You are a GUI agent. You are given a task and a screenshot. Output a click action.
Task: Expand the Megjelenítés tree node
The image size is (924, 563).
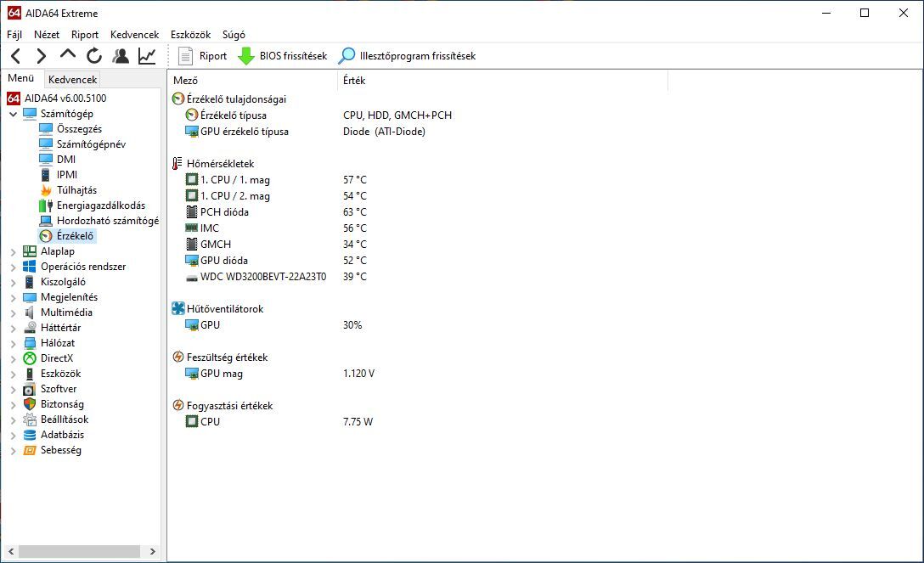[x=13, y=297]
